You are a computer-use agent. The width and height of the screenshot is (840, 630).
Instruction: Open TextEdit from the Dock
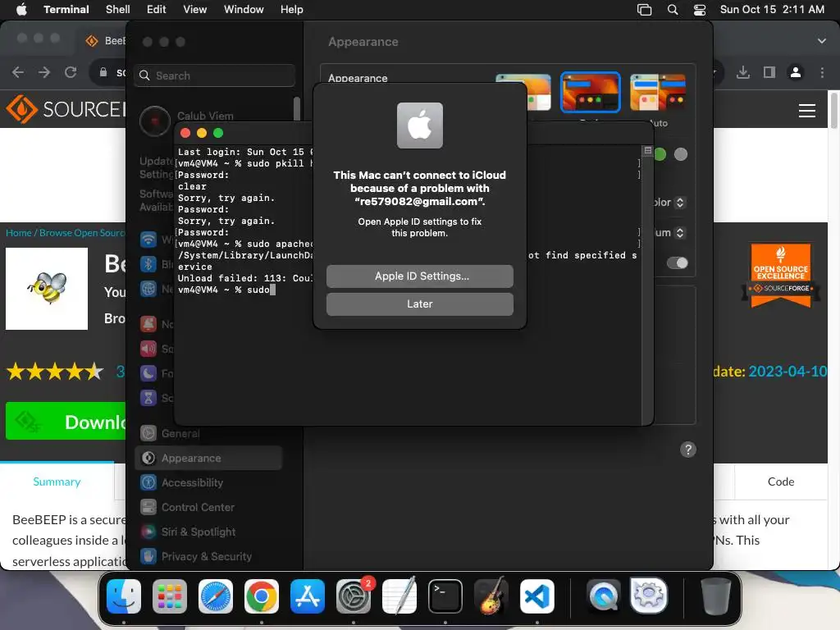(399, 596)
